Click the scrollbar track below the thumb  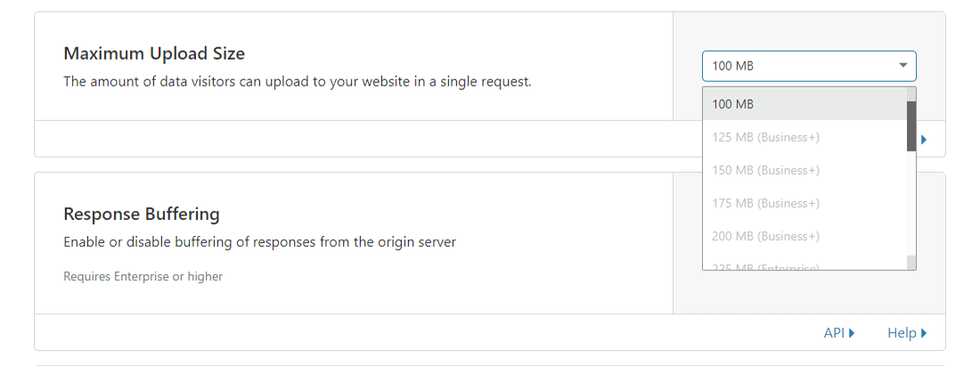(x=911, y=203)
